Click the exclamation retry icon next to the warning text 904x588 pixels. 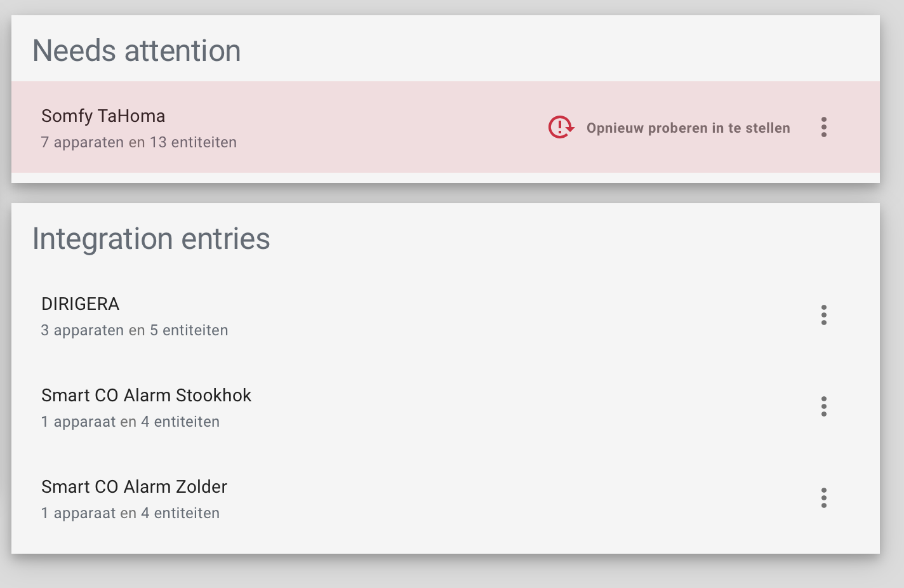tap(559, 128)
